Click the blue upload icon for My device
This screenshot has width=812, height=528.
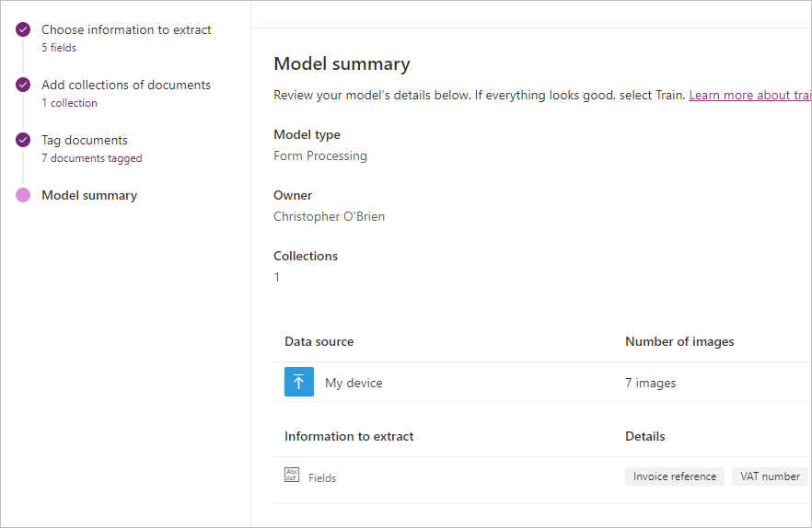299,382
